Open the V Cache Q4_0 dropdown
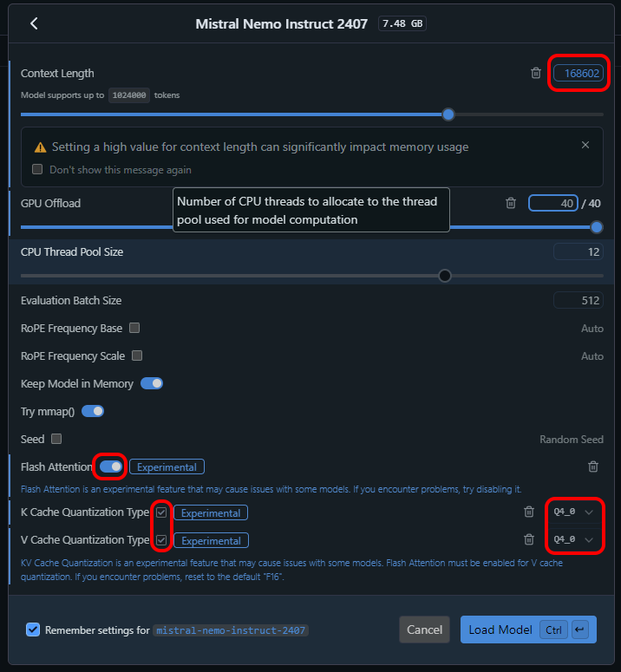 574,539
